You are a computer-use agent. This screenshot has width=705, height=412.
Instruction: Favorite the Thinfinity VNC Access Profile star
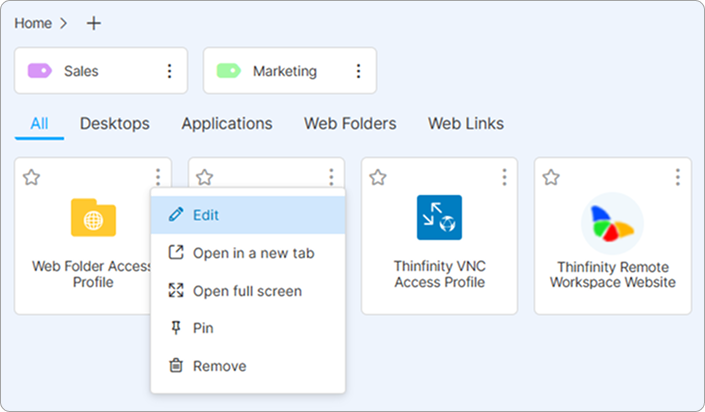point(378,177)
